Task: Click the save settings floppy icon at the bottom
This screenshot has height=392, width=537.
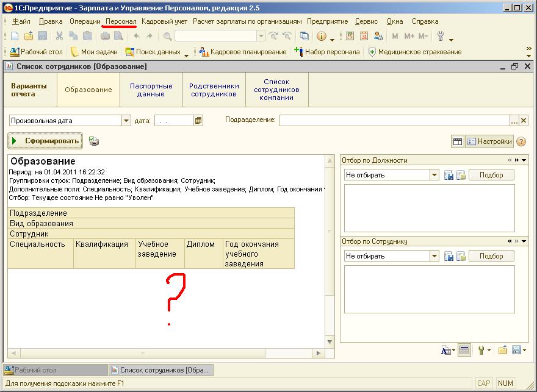Action: (516, 351)
